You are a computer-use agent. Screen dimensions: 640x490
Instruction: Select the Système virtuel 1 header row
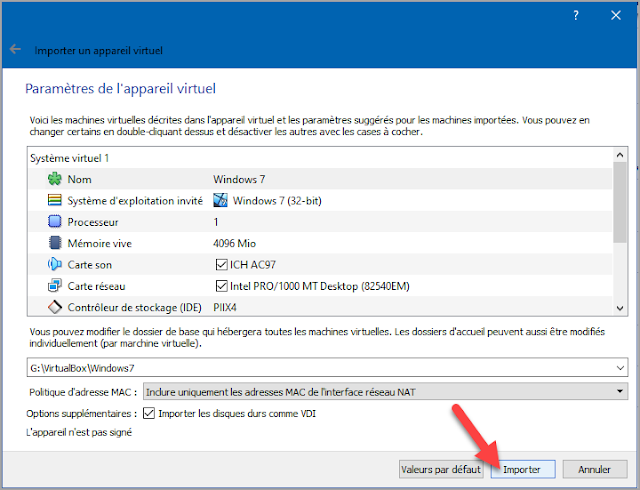pyautogui.click(x=320, y=158)
